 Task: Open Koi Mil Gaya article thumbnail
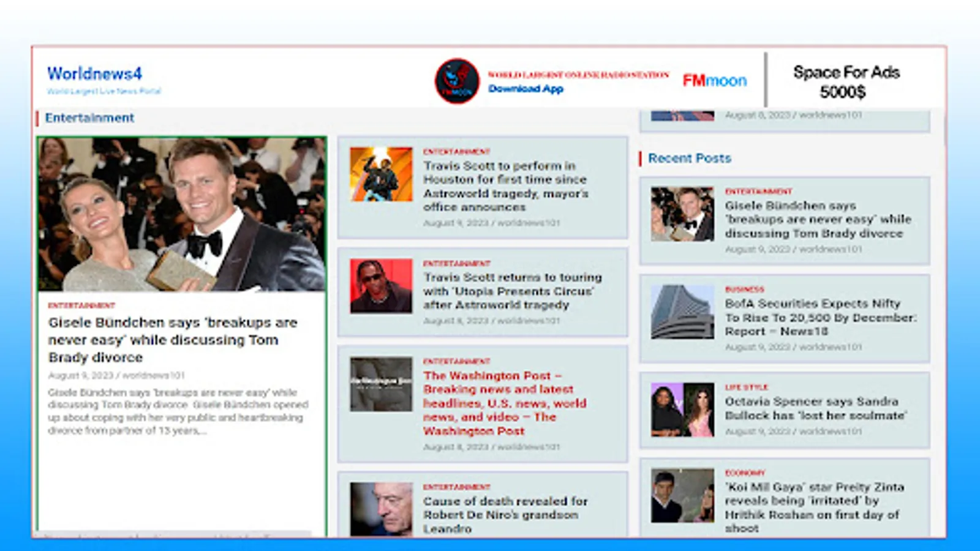point(682,495)
